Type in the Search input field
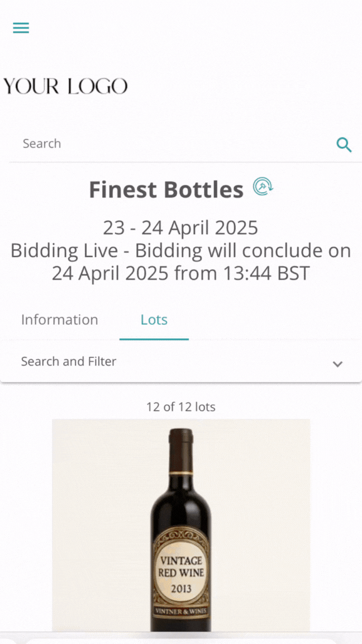The height and width of the screenshot is (644, 362). coord(168,144)
